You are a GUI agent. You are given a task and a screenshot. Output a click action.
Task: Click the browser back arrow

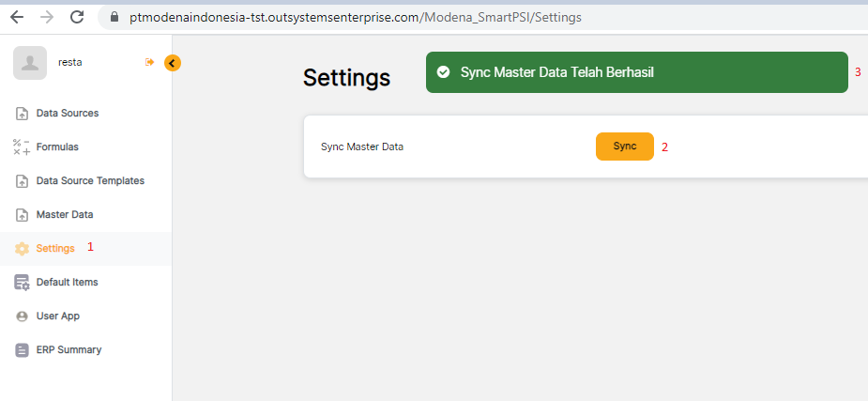click(x=17, y=17)
